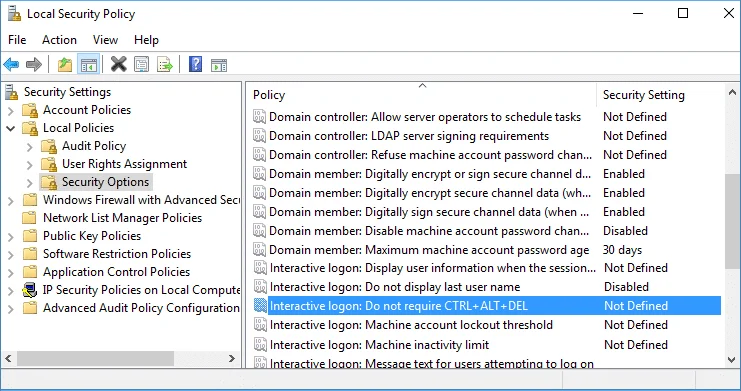This screenshot has width=741, height=391.
Task: Click the Account Policies folder icon
Action: click(30, 110)
